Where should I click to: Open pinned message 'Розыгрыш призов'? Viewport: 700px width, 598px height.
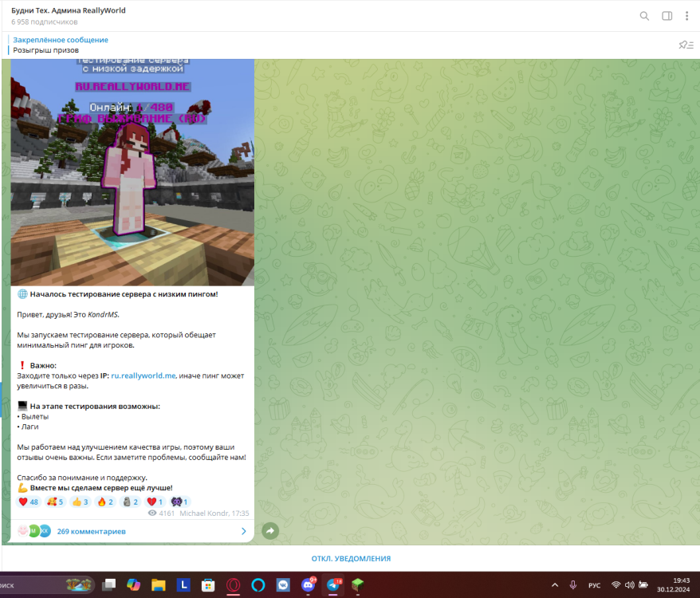[45, 50]
